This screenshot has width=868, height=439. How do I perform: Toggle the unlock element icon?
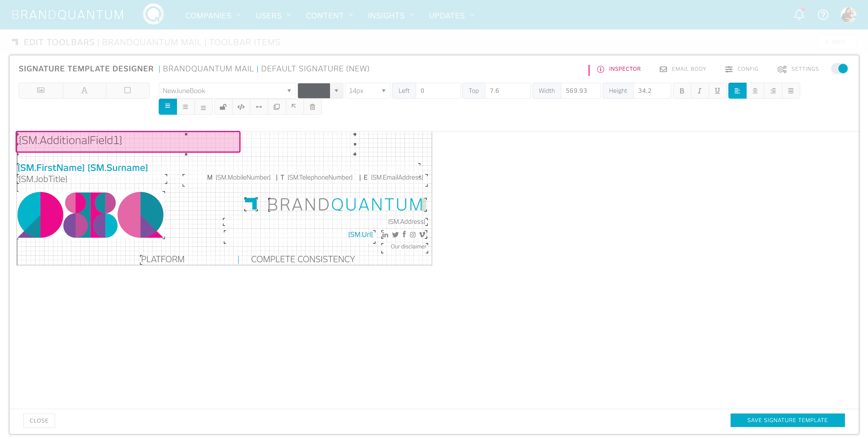(223, 107)
